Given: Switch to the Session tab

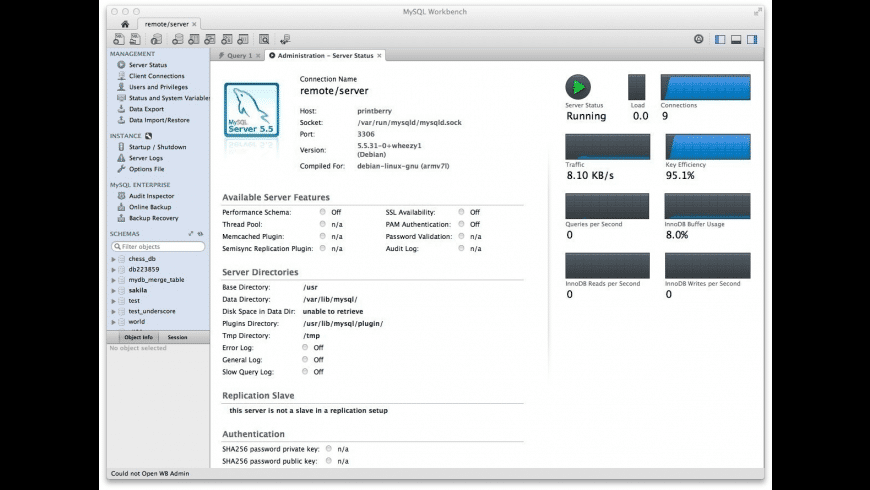Looking at the screenshot, I should (178, 337).
